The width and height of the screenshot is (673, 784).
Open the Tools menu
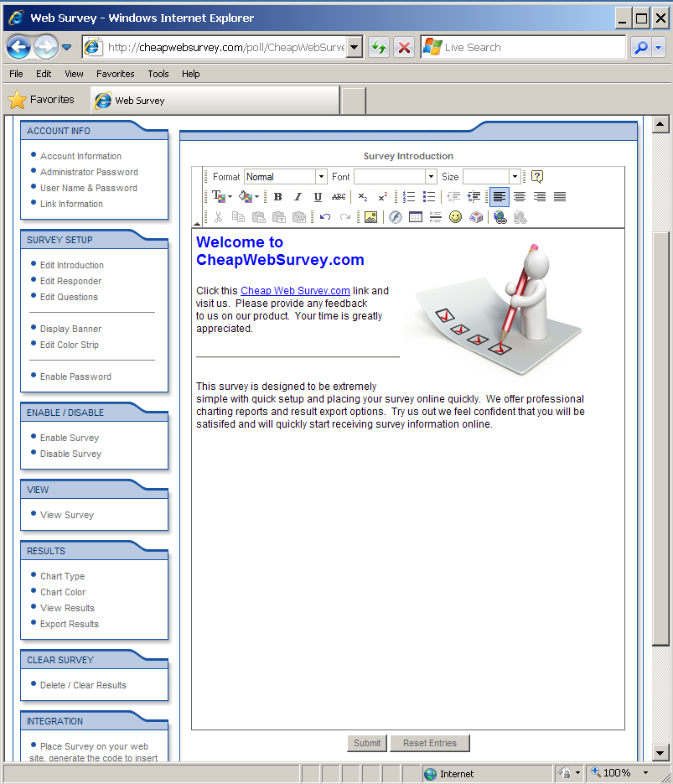tap(158, 74)
